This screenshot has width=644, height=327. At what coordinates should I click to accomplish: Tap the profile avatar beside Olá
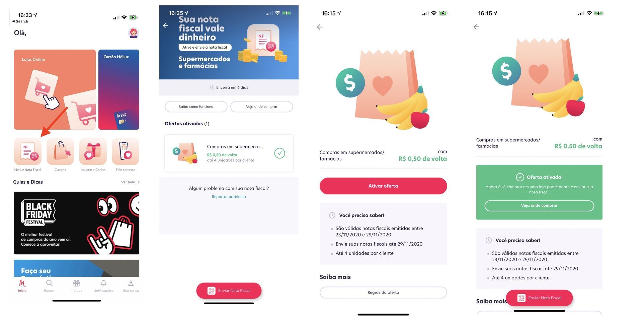click(x=134, y=33)
